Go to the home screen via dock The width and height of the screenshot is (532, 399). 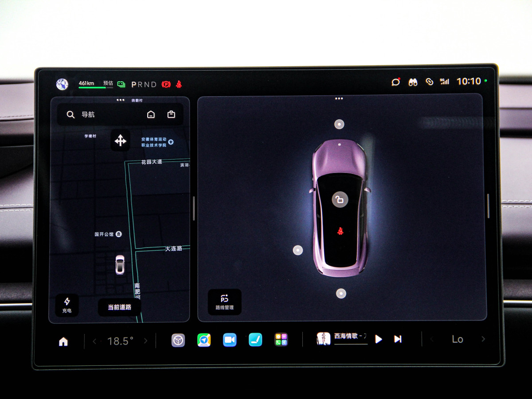pyautogui.click(x=63, y=341)
